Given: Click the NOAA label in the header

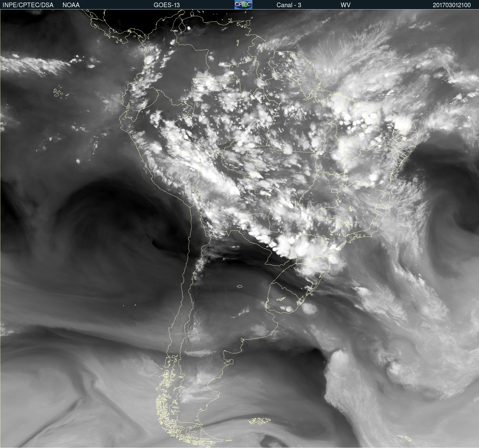Looking at the screenshot, I should 71,5.
